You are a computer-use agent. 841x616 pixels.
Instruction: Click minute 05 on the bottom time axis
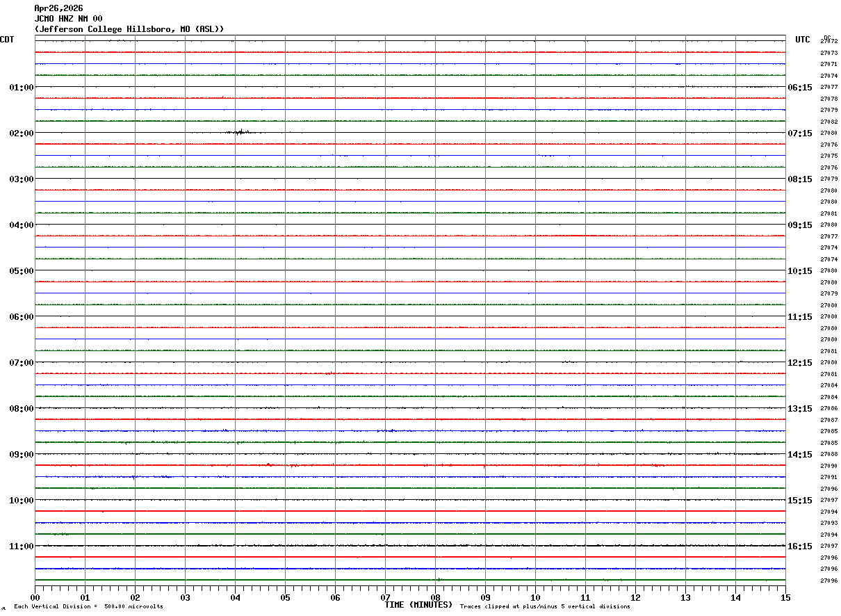pyautogui.click(x=286, y=597)
